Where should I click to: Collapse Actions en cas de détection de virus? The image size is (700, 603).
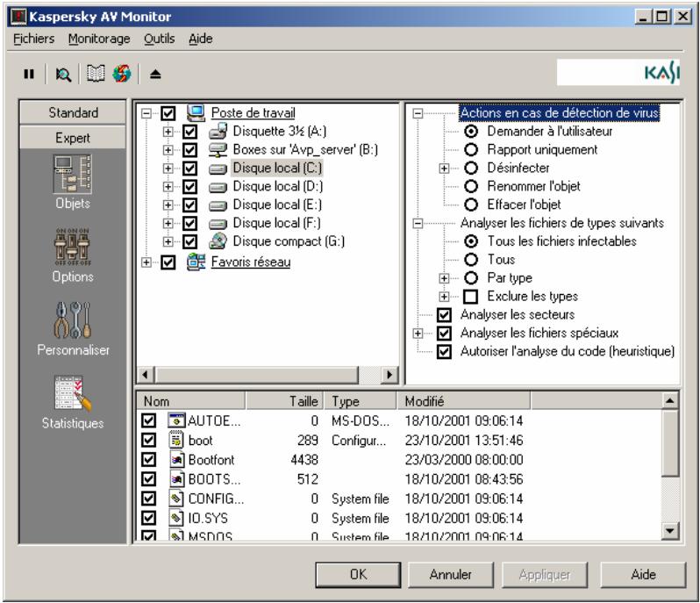pyautogui.click(x=418, y=113)
